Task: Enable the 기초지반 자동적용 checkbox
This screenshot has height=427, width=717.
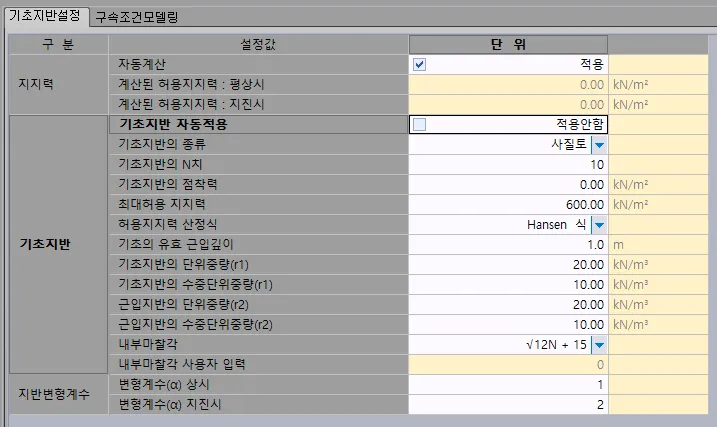Action: coord(419,124)
